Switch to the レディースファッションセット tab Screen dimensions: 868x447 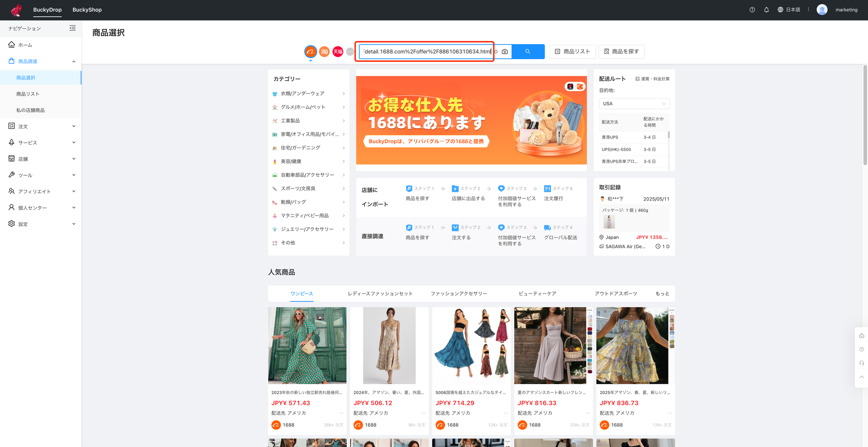click(x=380, y=294)
